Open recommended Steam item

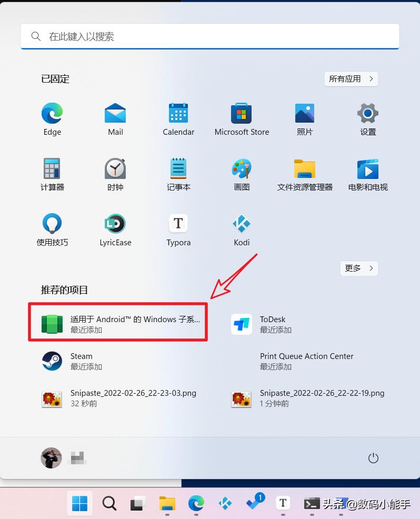(x=72, y=361)
